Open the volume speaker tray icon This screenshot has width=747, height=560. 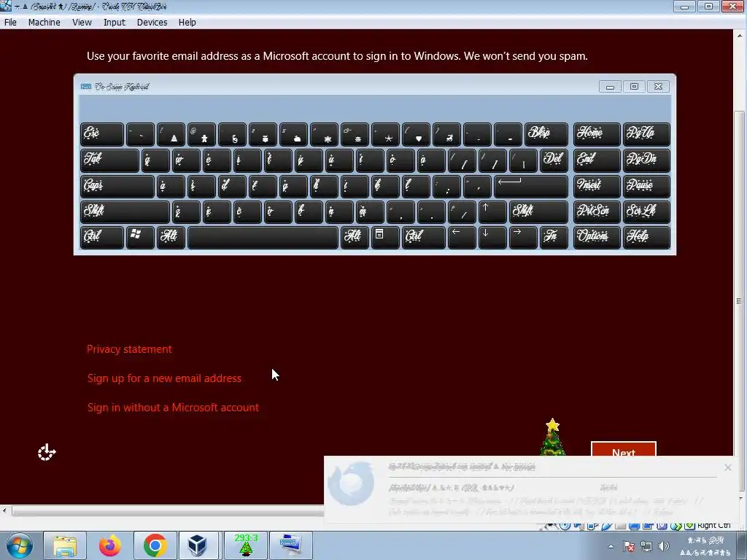(x=663, y=546)
